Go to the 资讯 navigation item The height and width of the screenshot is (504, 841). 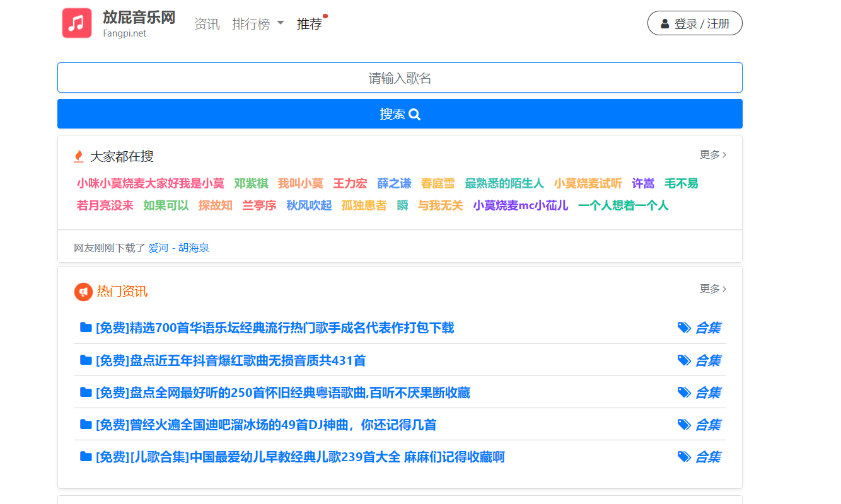pyautogui.click(x=207, y=24)
